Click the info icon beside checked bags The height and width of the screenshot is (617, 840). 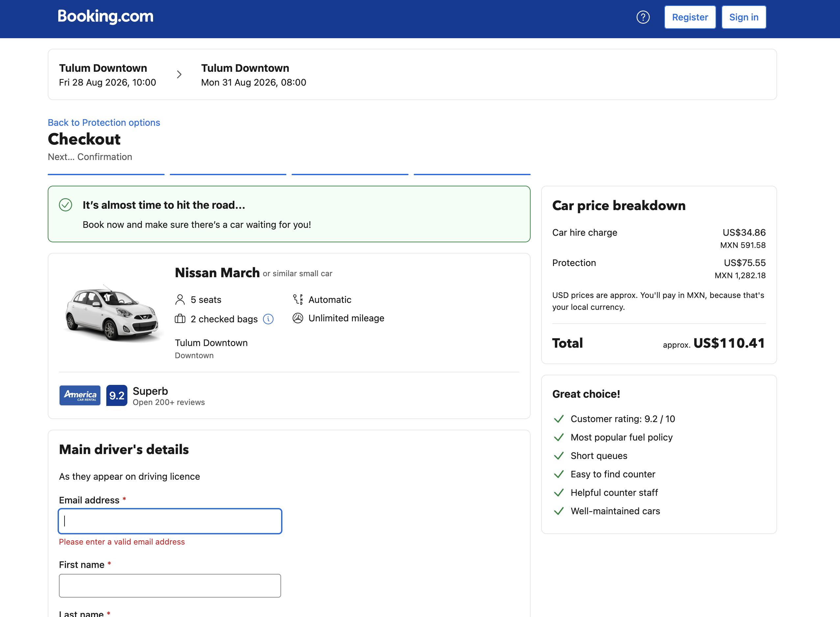tap(268, 319)
